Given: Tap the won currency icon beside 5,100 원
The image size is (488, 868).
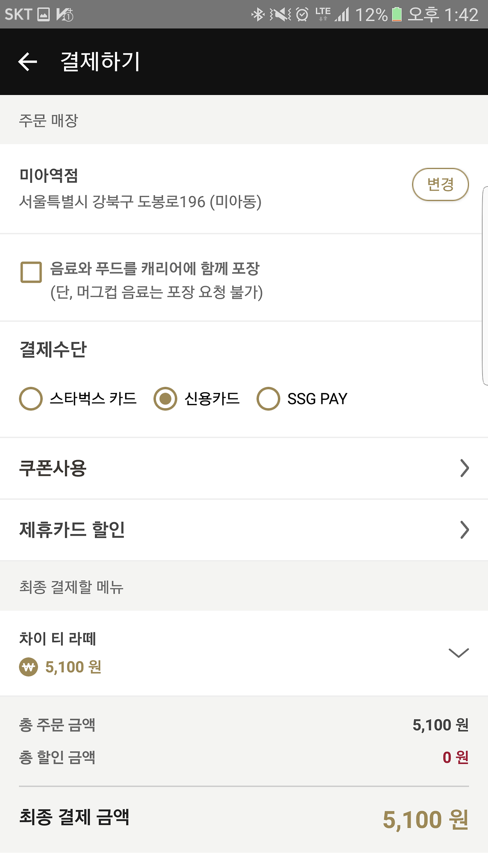Looking at the screenshot, I should [x=29, y=667].
